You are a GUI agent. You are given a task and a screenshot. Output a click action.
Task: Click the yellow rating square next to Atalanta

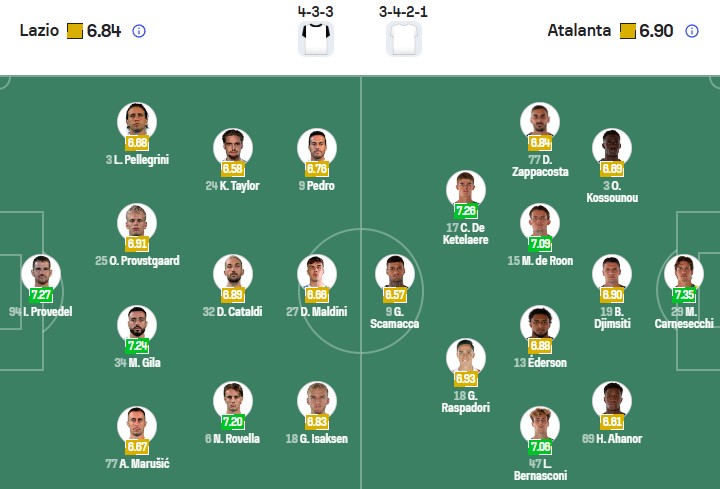628,31
